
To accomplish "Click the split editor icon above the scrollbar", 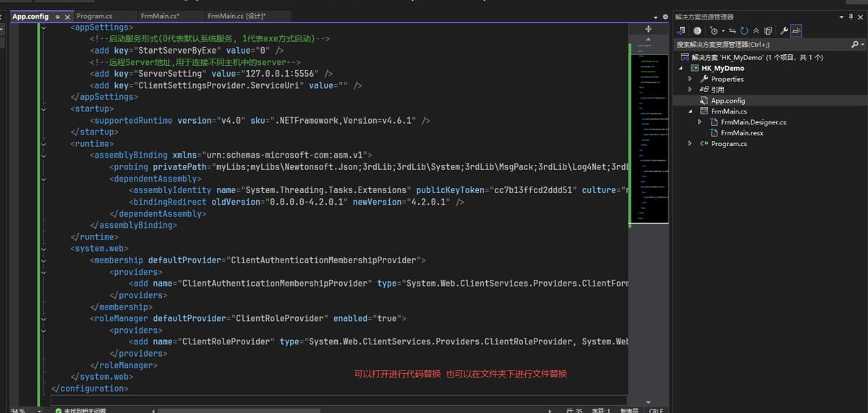I will [648, 29].
